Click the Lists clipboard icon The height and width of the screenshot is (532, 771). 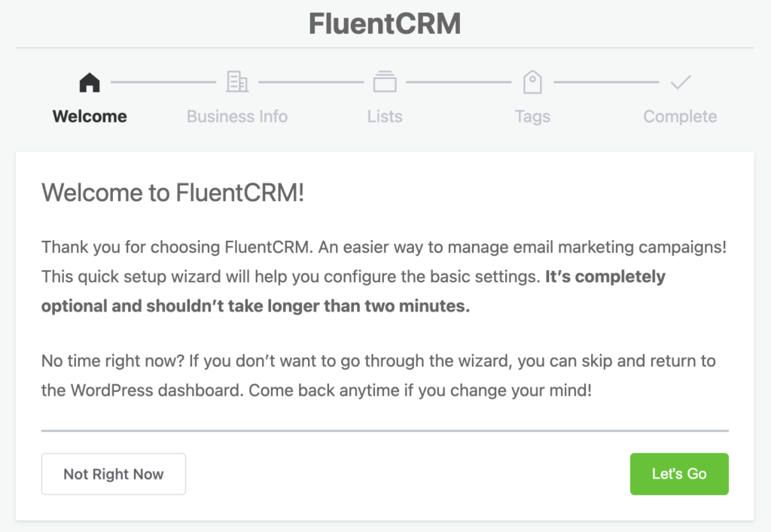click(x=384, y=82)
